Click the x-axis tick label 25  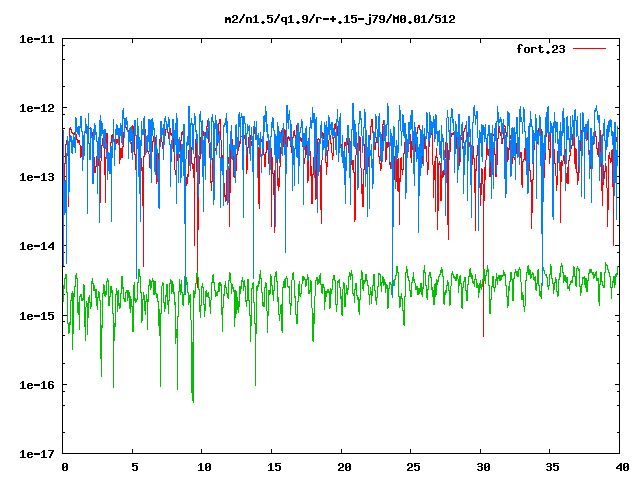pyautogui.click(x=413, y=467)
